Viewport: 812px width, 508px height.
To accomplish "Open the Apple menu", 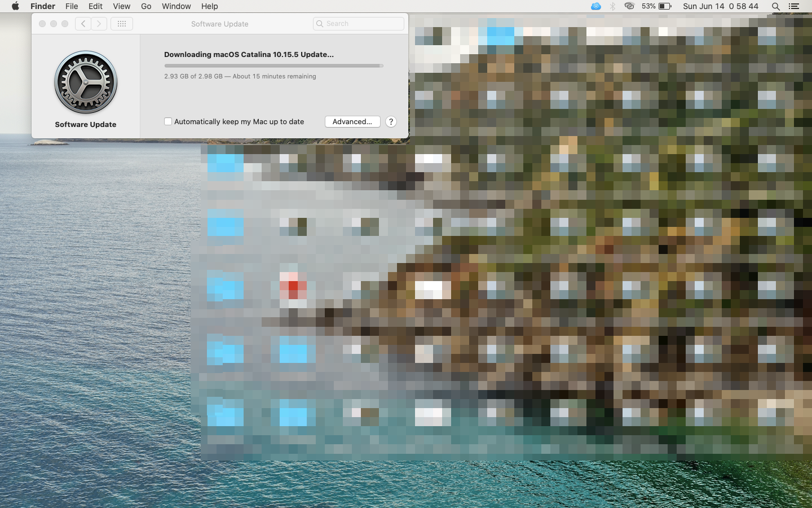I will tap(15, 6).
